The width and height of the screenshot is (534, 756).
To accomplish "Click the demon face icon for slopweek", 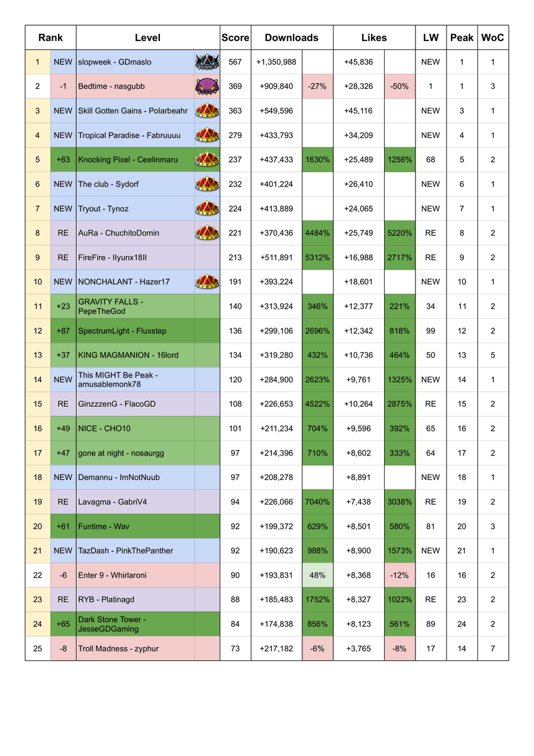I will tap(207, 62).
